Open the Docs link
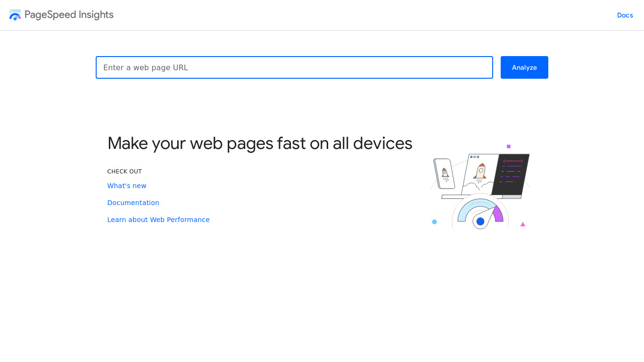This screenshot has width=644, height=362. [625, 15]
